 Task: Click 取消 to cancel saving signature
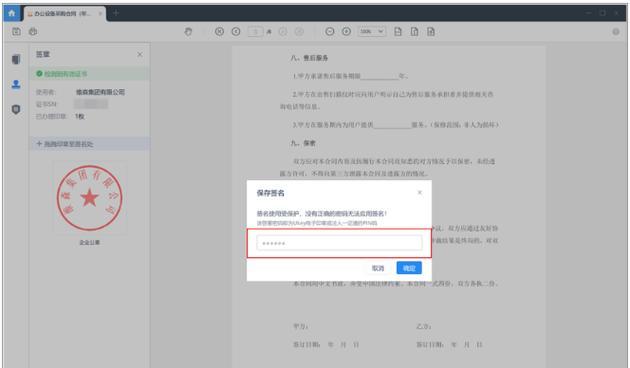click(378, 268)
